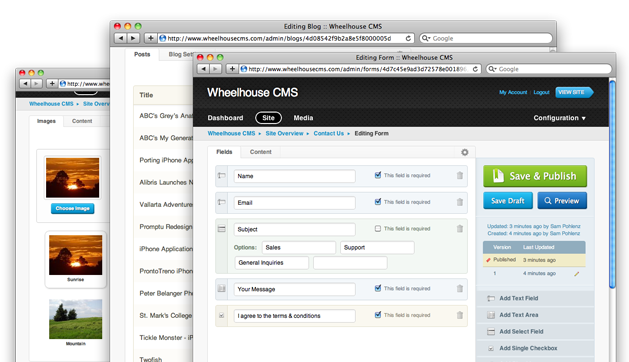Image resolution: width=629 pixels, height=362 pixels.
Task: Click the Add Text Area icon in sidebar
Action: 491,315
